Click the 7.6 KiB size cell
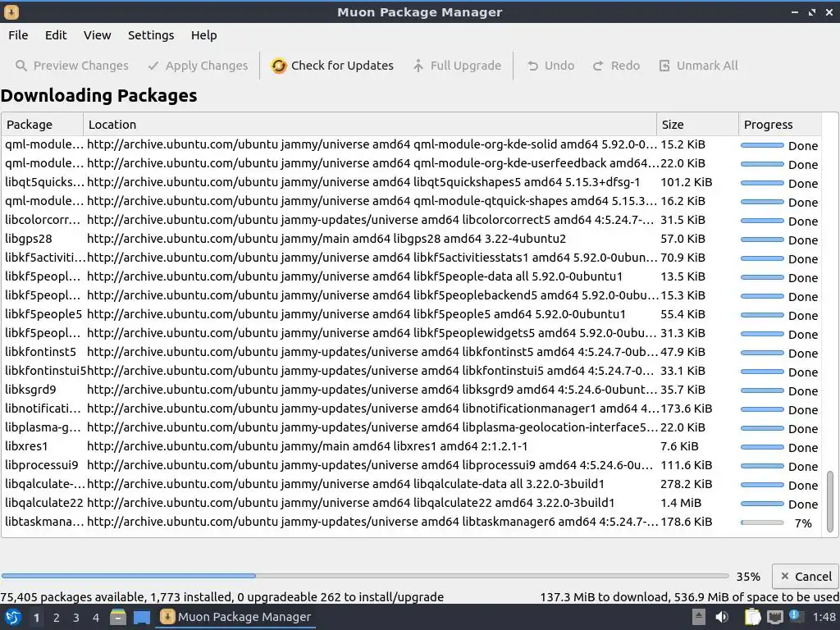This screenshot has height=630, width=840. 679,446
